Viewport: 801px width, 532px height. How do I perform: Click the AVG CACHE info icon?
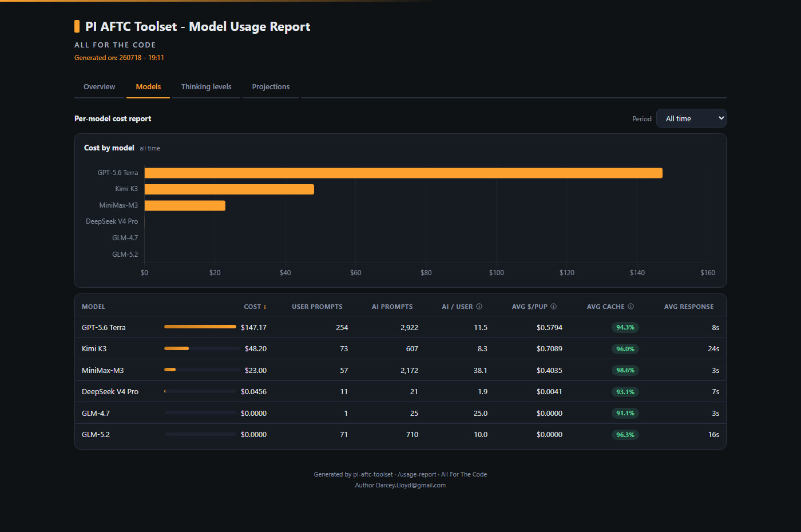click(631, 307)
